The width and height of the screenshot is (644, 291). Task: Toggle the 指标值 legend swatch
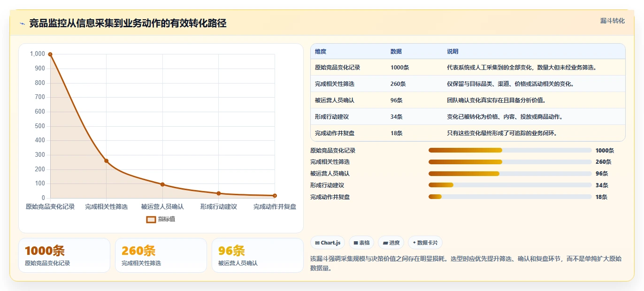point(151,219)
